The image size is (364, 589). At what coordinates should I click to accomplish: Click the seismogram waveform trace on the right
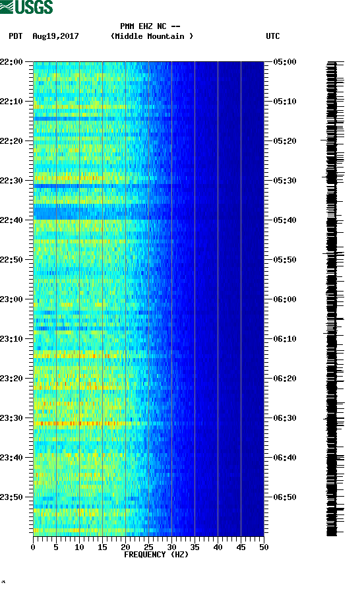(334, 299)
